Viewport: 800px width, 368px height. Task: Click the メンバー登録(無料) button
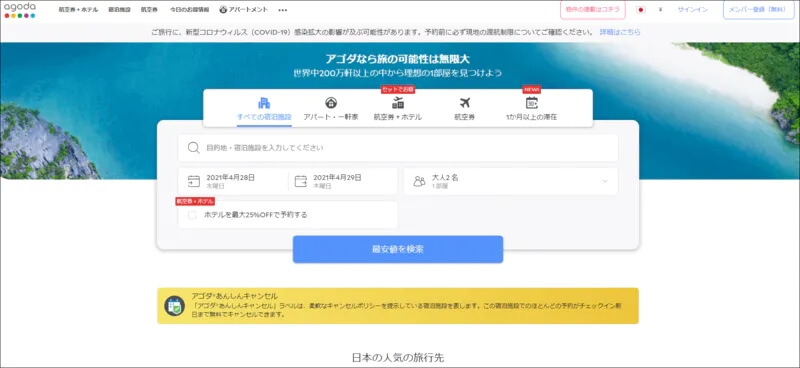click(x=758, y=10)
